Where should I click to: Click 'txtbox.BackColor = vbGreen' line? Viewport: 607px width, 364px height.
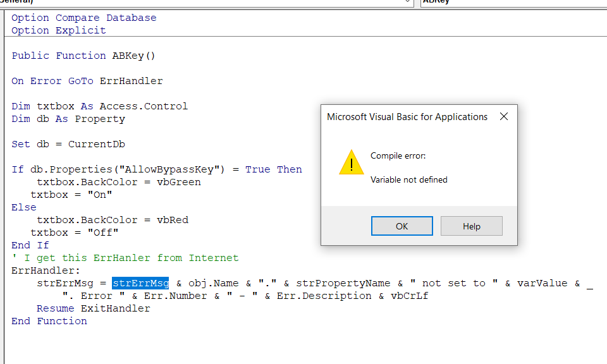pyautogui.click(x=119, y=182)
